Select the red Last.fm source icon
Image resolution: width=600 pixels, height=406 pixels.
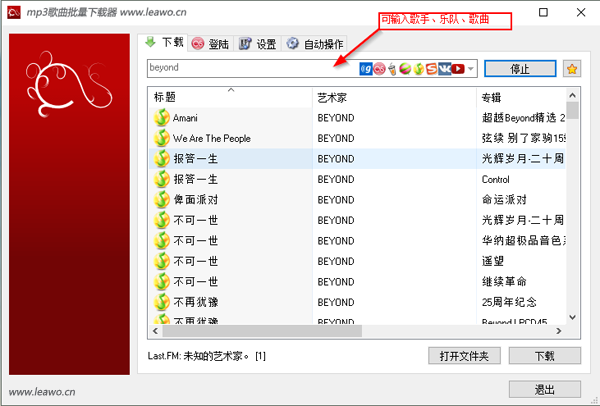click(x=379, y=69)
